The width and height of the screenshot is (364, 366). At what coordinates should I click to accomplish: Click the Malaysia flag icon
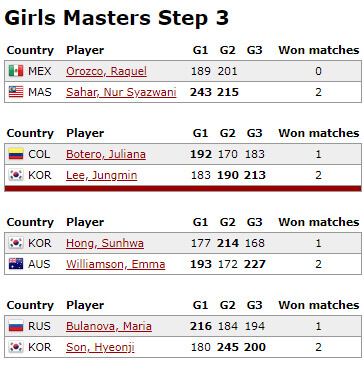(x=16, y=92)
